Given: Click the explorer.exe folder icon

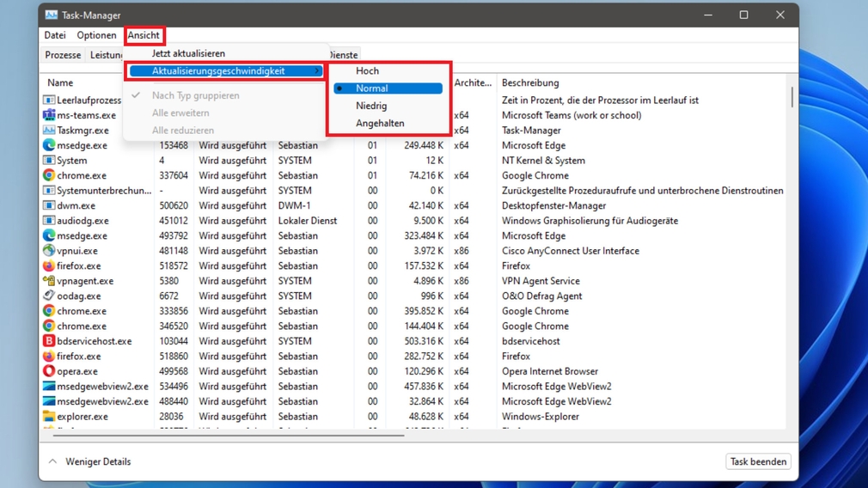Looking at the screenshot, I should (49, 417).
